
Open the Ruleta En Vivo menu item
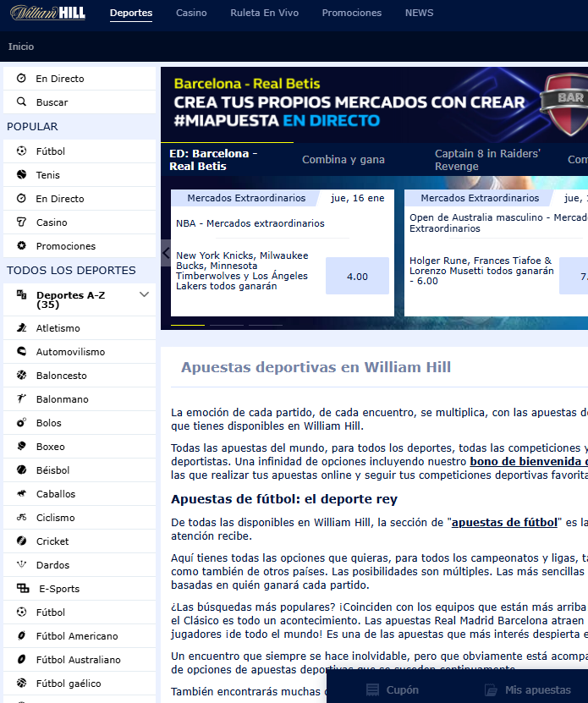click(x=264, y=14)
